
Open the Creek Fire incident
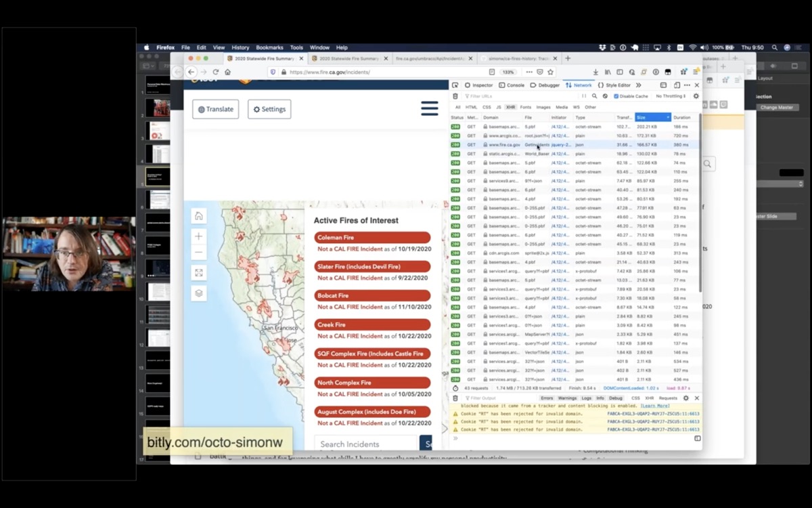coord(372,324)
